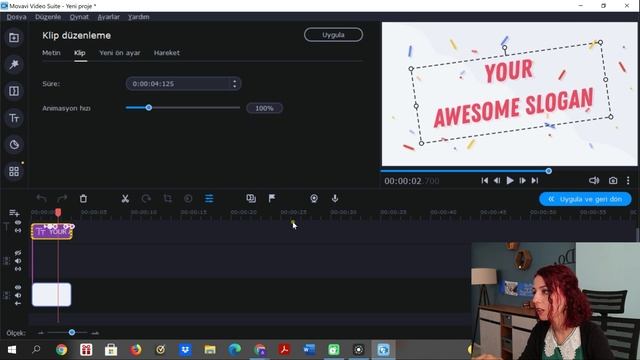The width and height of the screenshot is (640, 360).
Task: Click the Süre duration stepper arrows
Action: 234,84
